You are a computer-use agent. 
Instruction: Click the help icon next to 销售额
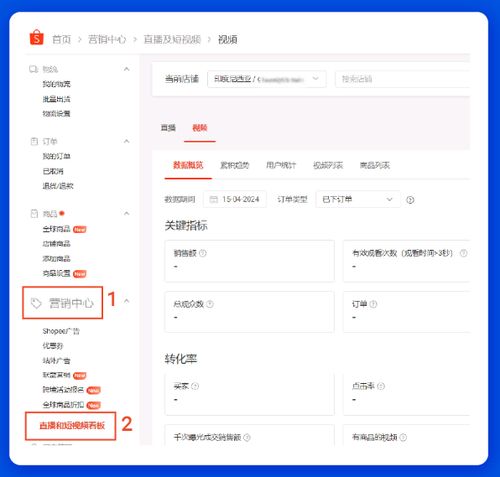[203, 253]
